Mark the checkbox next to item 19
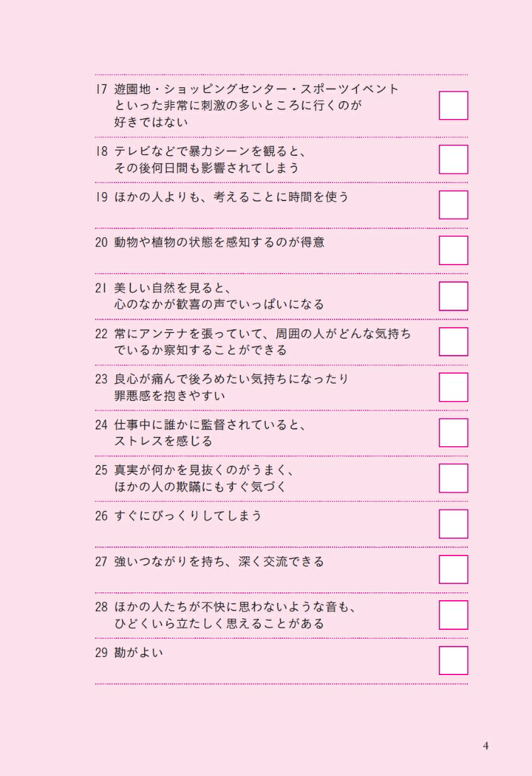The width and height of the screenshot is (532, 776). click(x=453, y=204)
